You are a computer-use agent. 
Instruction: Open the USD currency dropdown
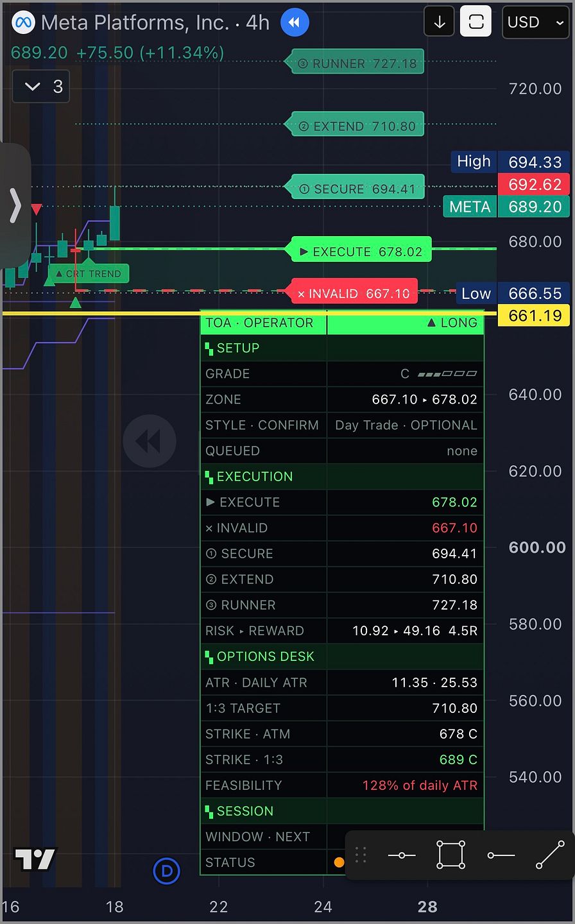536,22
